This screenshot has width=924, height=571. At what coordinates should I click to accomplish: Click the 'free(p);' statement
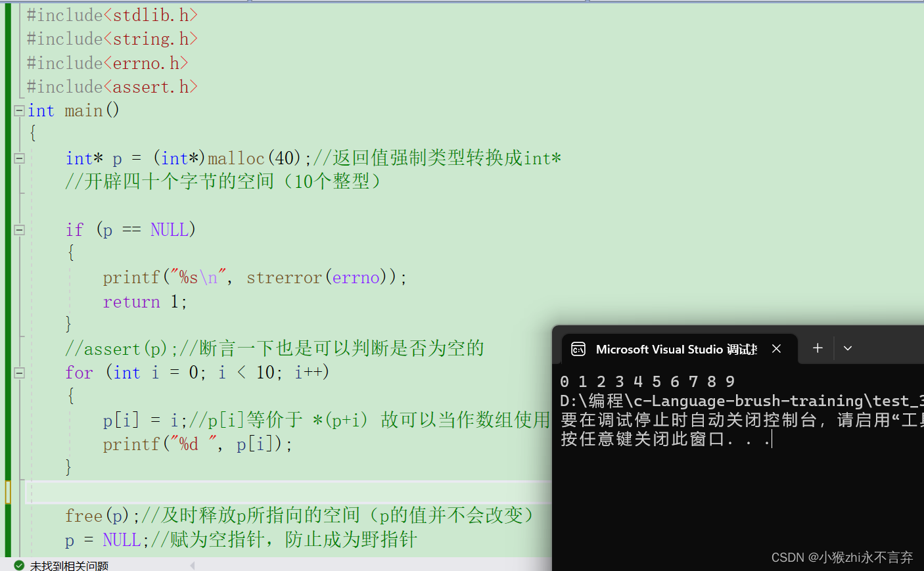tap(103, 516)
